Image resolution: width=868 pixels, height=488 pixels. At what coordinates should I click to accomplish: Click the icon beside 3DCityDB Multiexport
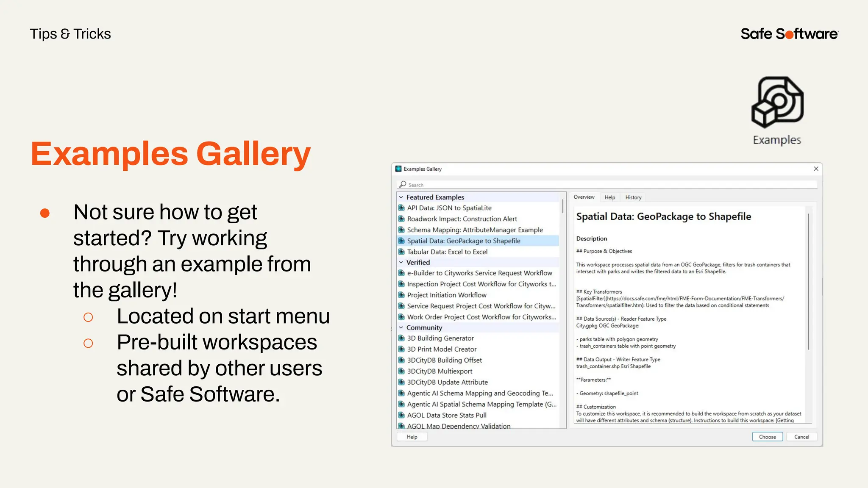[401, 371]
